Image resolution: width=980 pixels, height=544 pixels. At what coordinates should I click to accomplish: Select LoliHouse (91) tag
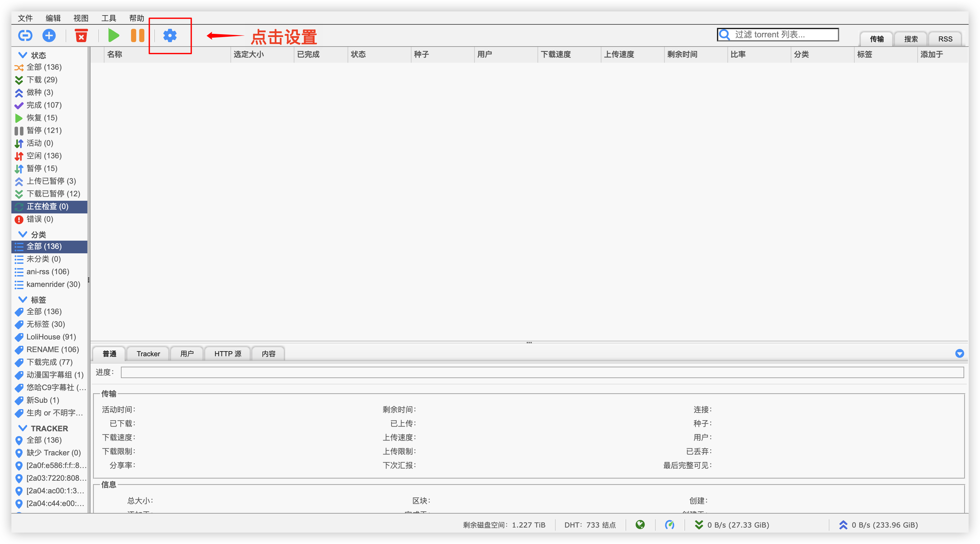[x=50, y=337]
